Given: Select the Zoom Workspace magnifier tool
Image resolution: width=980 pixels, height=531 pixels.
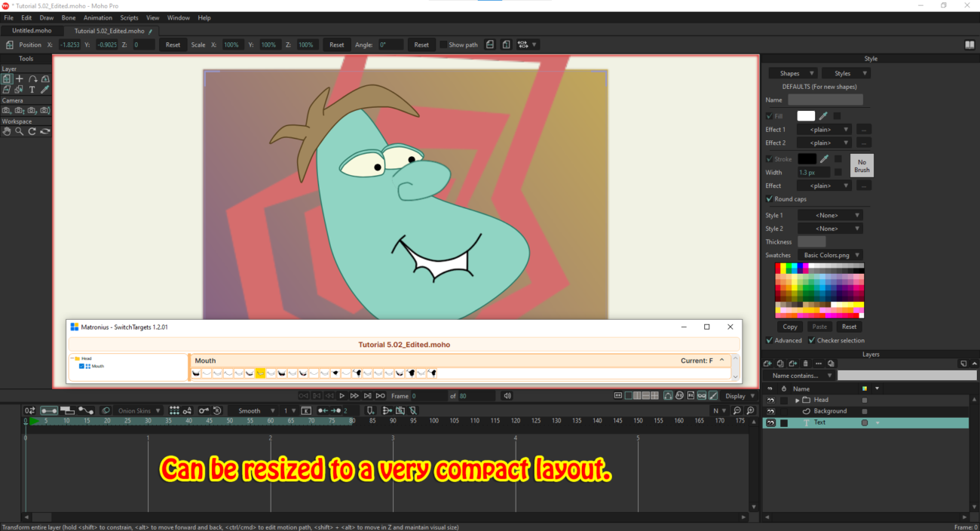Looking at the screenshot, I should point(20,131).
